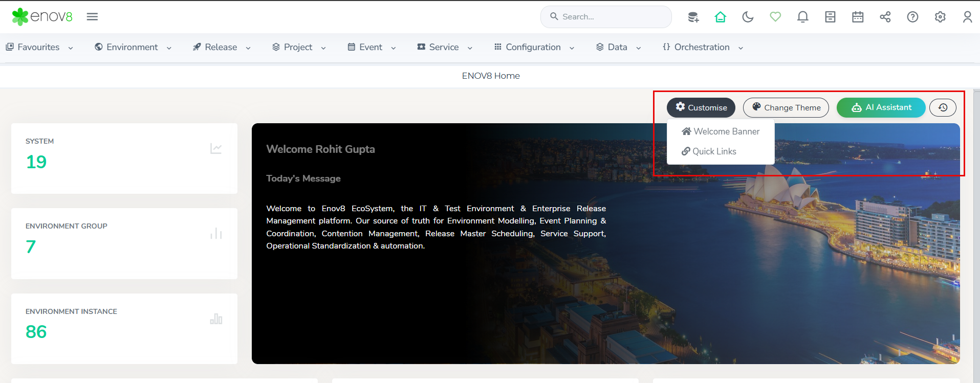Screen dimensions: 980x383
Task: Click the Today's Message heading
Action: pos(303,178)
